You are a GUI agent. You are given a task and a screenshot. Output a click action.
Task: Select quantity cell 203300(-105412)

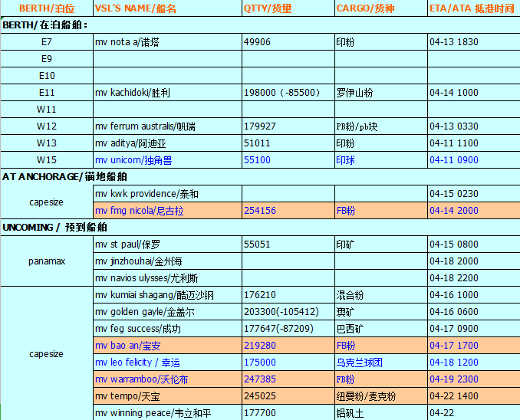point(288,312)
